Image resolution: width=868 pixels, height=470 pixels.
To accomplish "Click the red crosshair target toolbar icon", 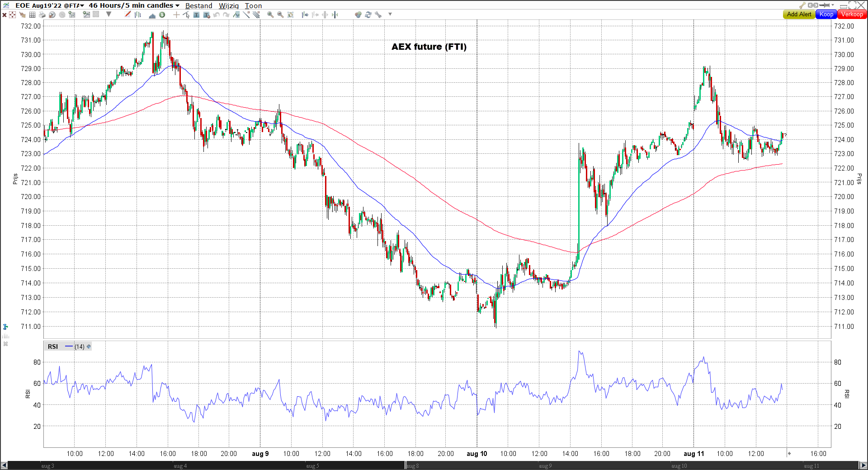I will (13, 14).
